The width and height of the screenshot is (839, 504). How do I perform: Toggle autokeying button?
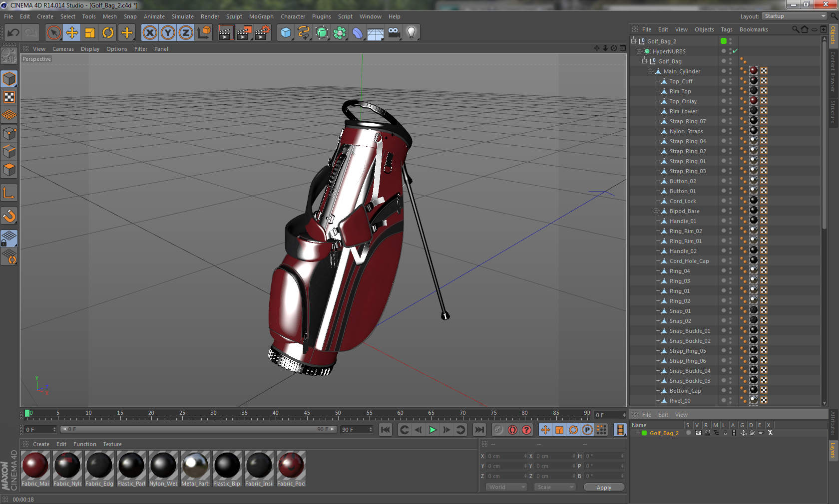(x=512, y=430)
